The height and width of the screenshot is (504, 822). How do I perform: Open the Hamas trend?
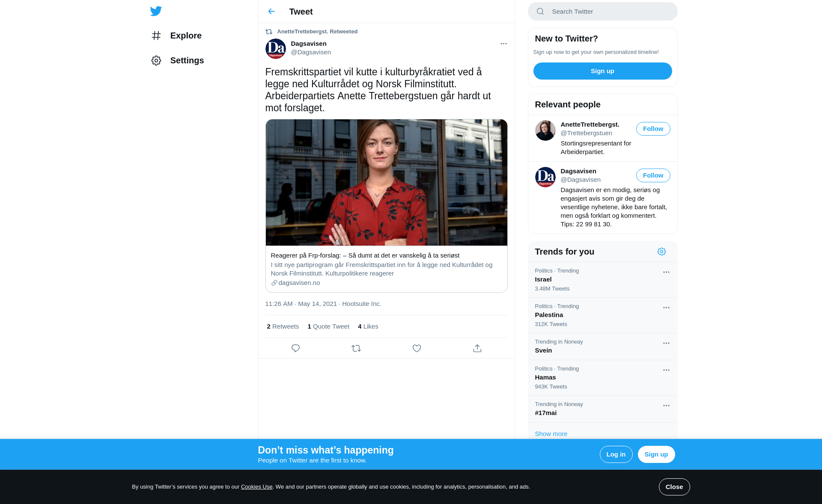pos(603,378)
